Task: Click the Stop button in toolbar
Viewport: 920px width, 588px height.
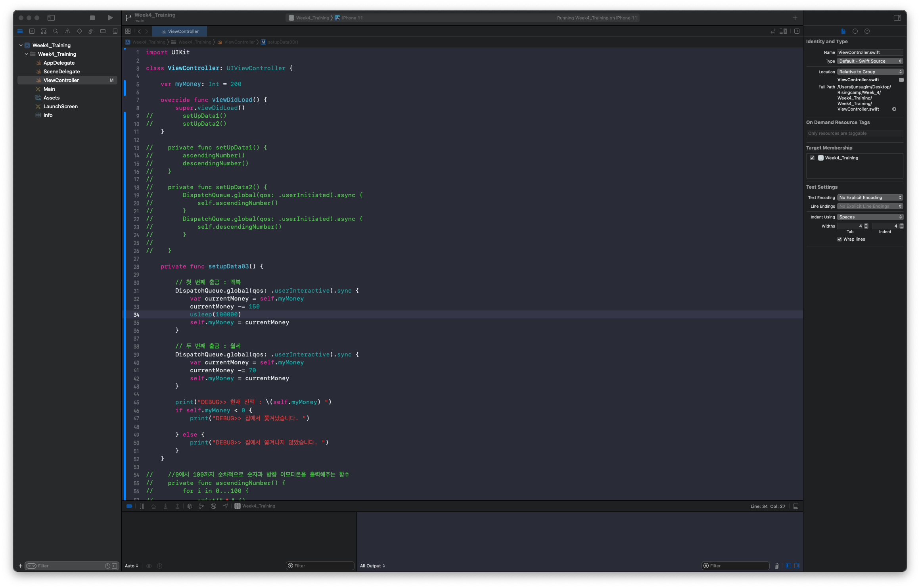Action: [x=92, y=18]
